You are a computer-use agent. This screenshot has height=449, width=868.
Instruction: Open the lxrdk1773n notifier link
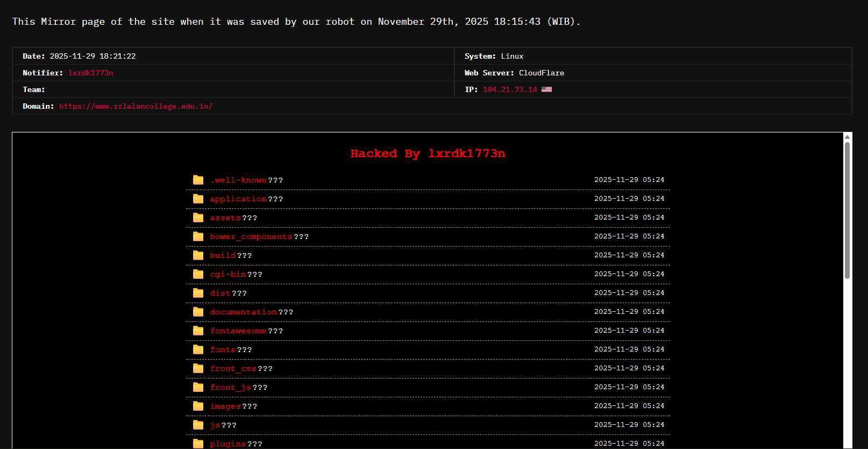point(90,73)
